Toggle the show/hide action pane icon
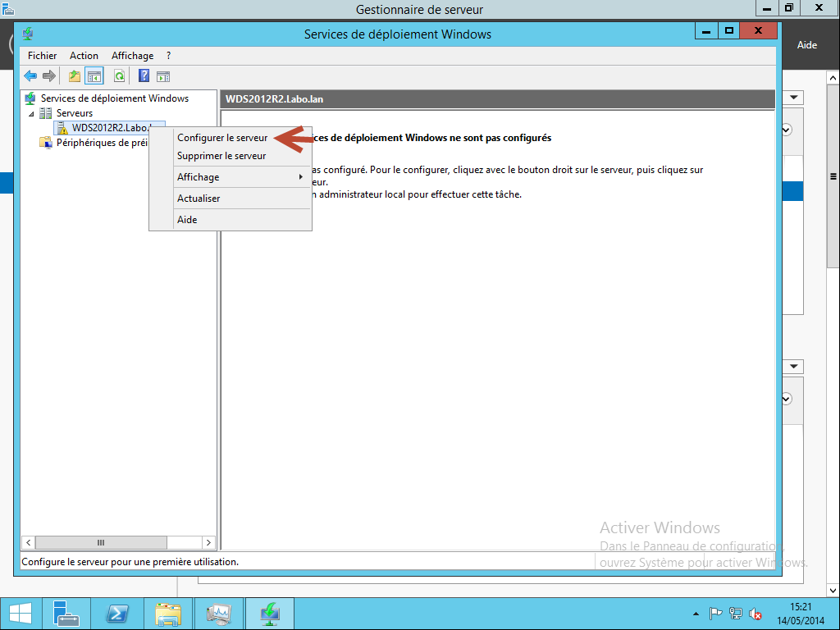The image size is (840, 630). click(163, 76)
